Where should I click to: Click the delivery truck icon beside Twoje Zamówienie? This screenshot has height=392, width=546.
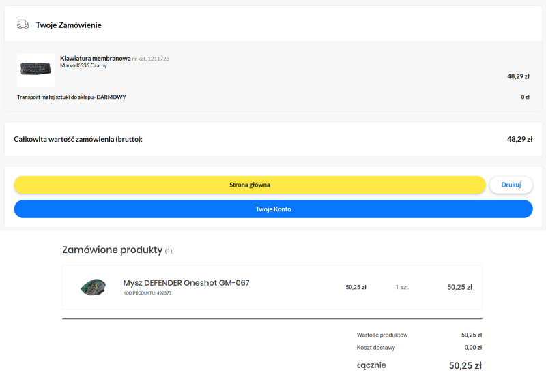coord(23,25)
